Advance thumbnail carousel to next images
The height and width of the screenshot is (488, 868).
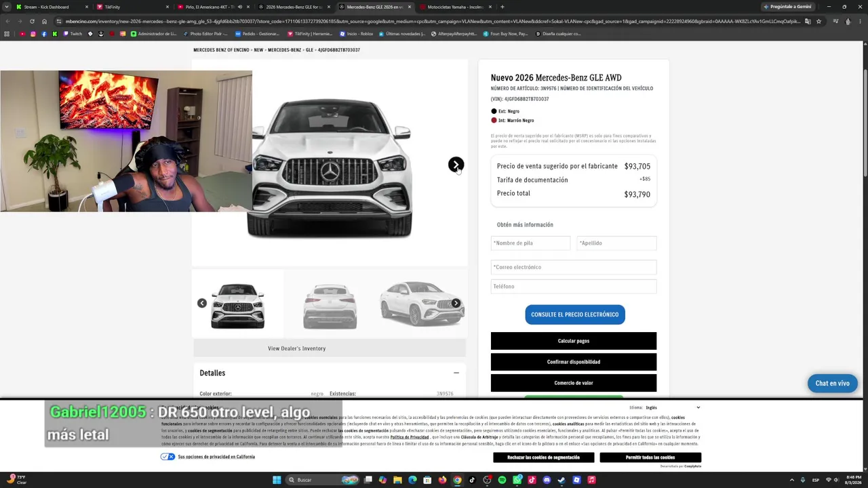point(456,303)
